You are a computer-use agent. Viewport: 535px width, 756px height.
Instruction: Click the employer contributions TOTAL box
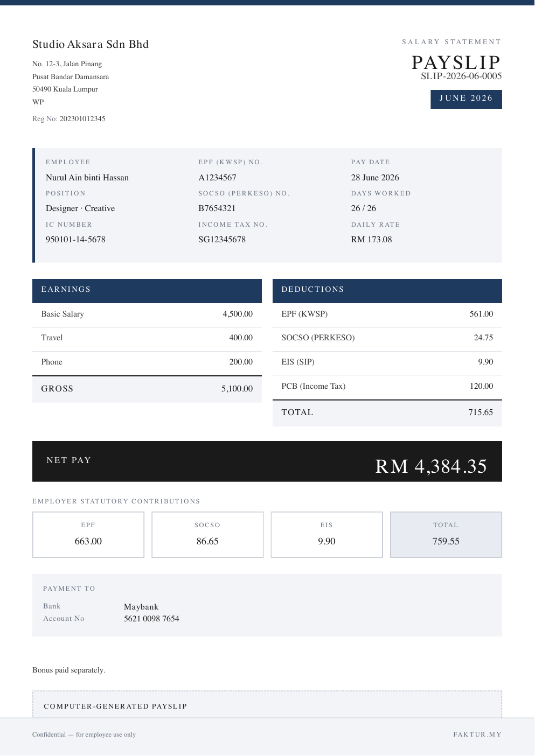tap(446, 535)
